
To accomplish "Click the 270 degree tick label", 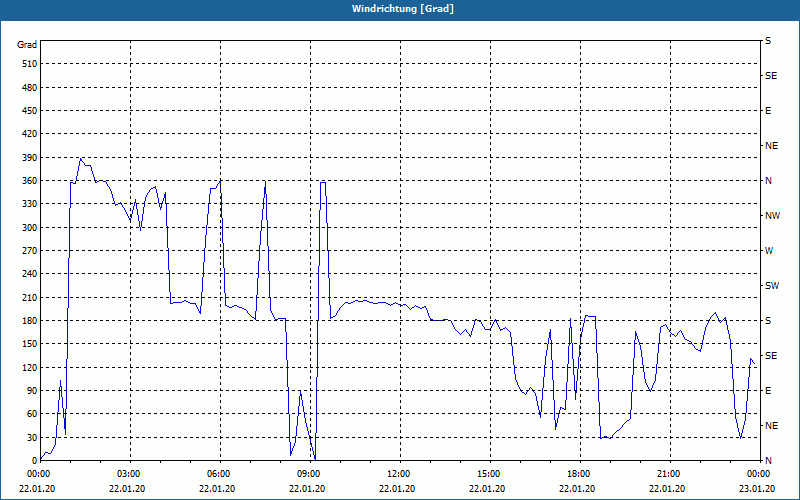I will 29,251.
